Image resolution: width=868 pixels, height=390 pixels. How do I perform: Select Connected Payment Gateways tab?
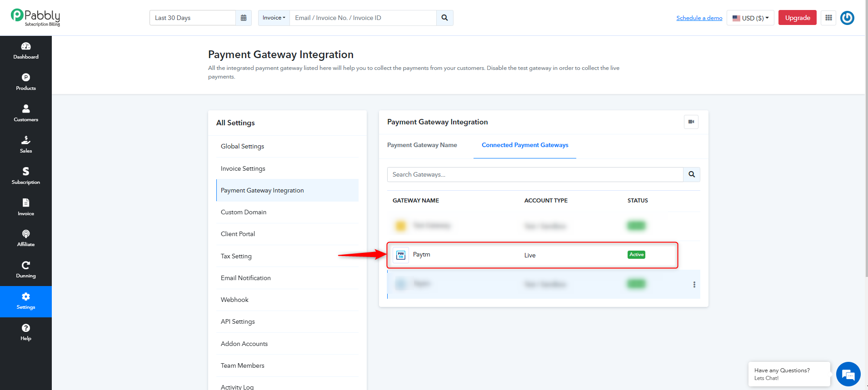[525, 145]
